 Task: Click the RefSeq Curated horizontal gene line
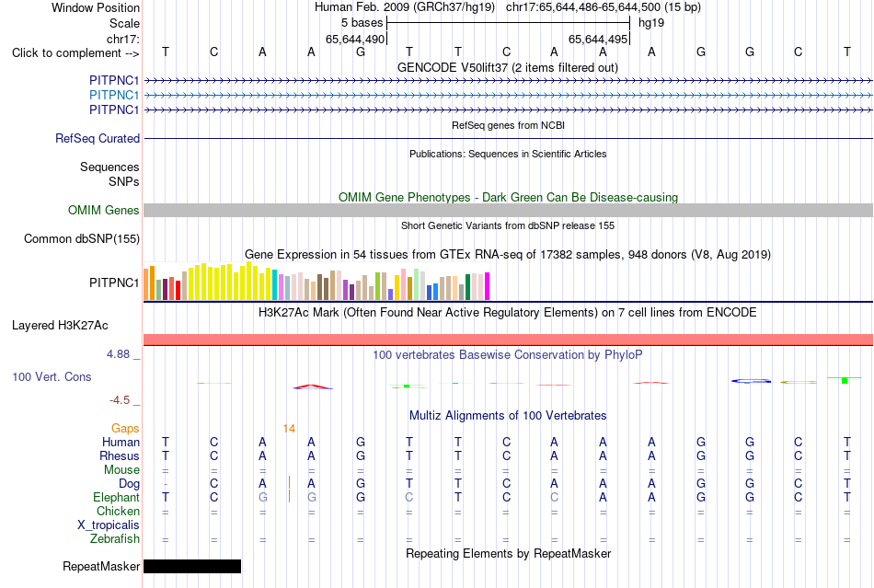(x=508, y=138)
